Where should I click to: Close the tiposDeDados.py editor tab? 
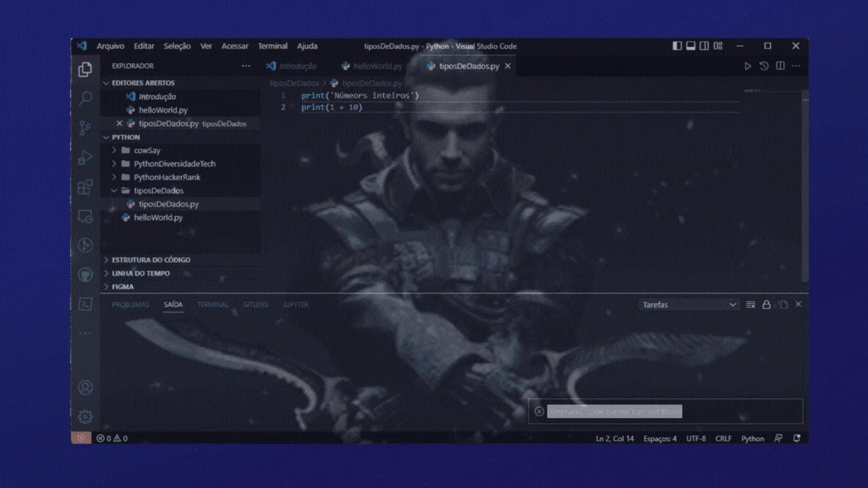pos(508,66)
